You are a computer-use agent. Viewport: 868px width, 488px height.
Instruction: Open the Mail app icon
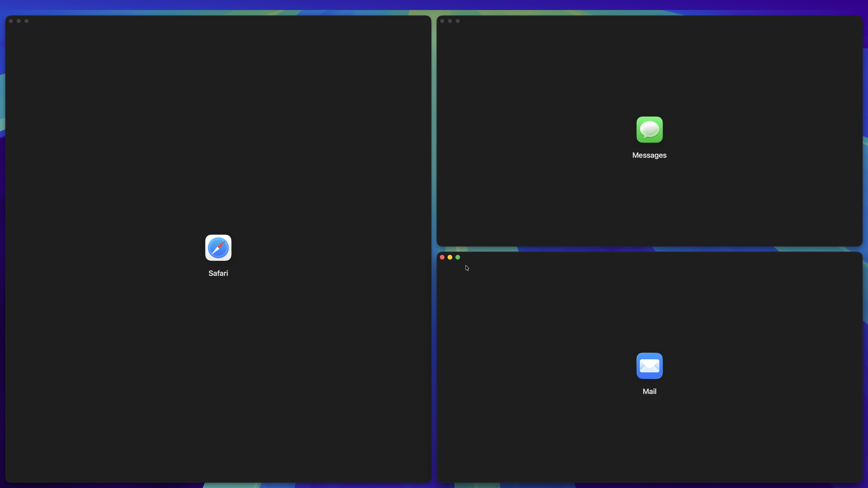pyautogui.click(x=649, y=366)
